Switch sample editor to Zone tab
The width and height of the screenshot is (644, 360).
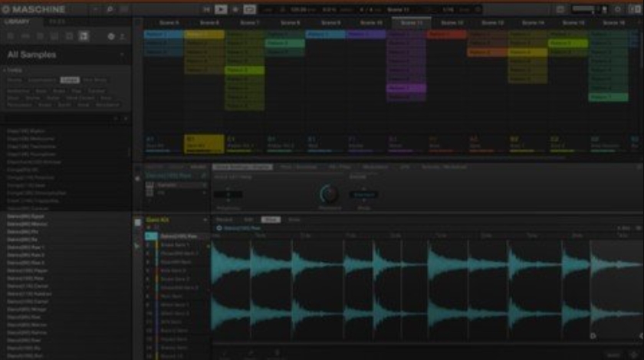(294, 220)
